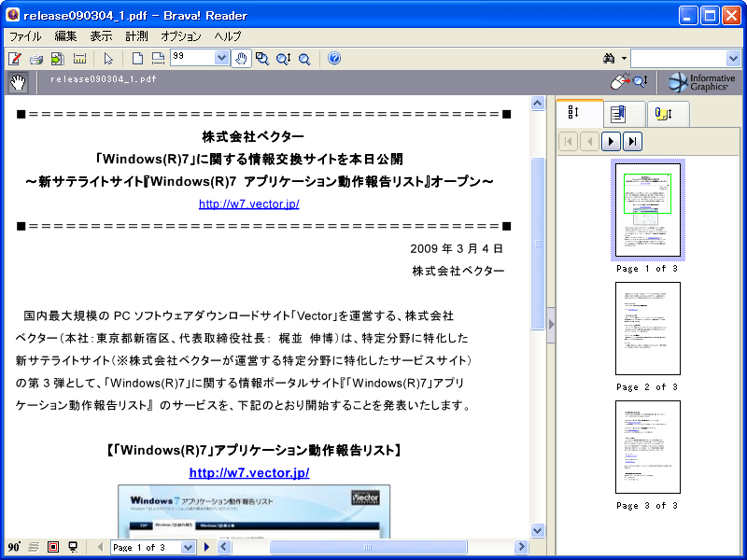The height and width of the screenshot is (560, 747).
Task: Click the horizontal scrollbar thumb
Action: pos(368,547)
